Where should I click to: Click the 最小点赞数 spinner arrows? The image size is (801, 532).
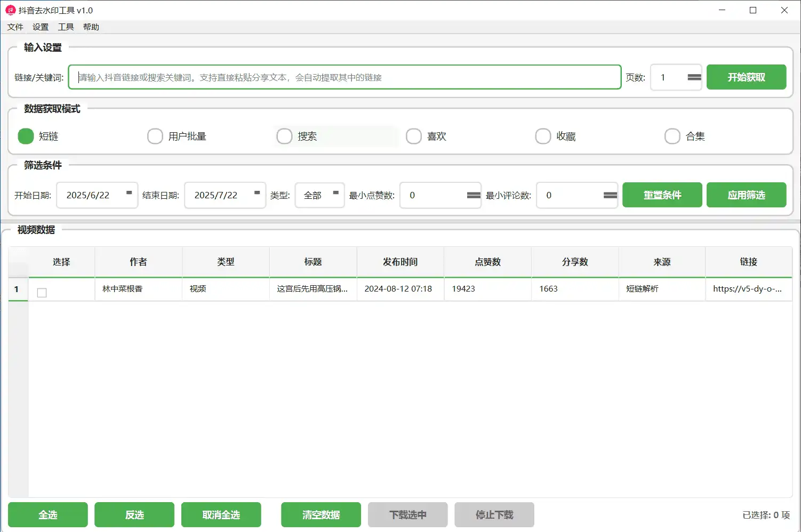[x=474, y=195]
